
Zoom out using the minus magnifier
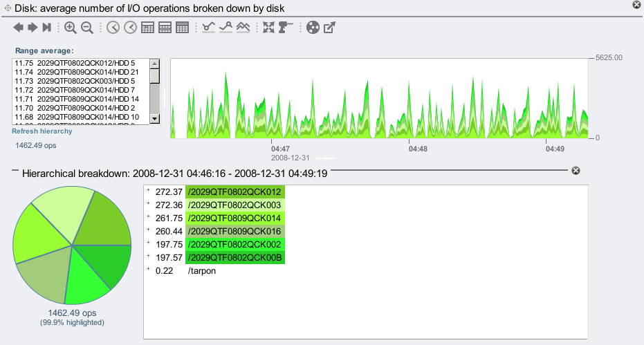(x=87, y=28)
